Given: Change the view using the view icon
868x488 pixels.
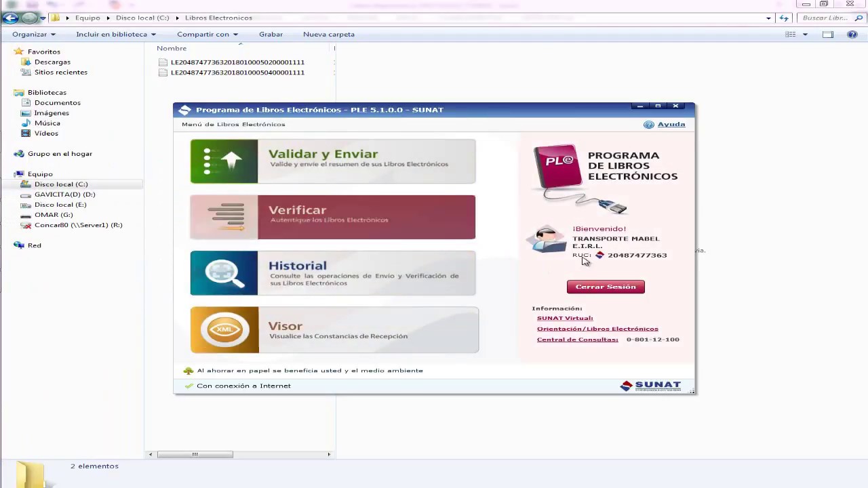Looking at the screenshot, I should (791, 35).
